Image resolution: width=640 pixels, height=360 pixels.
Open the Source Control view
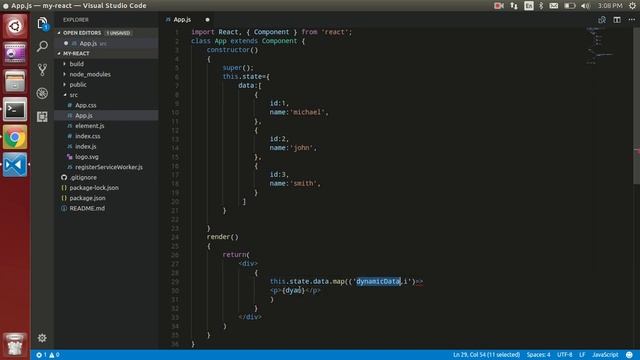pos(42,70)
